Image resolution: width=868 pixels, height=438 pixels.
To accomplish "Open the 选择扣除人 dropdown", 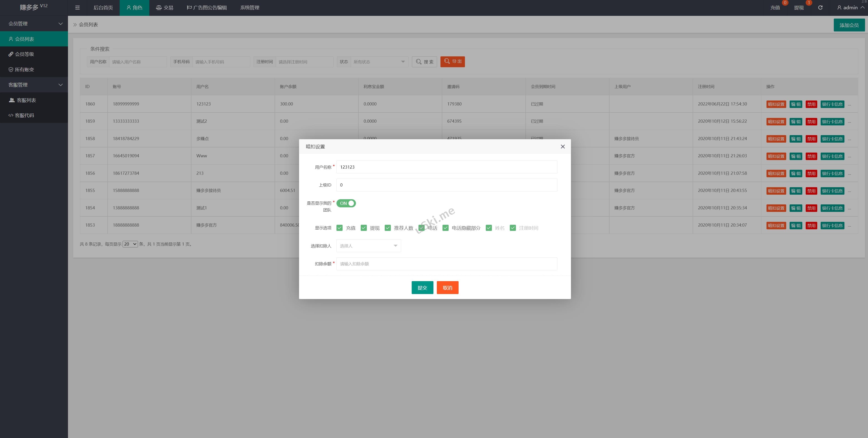I will [368, 246].
